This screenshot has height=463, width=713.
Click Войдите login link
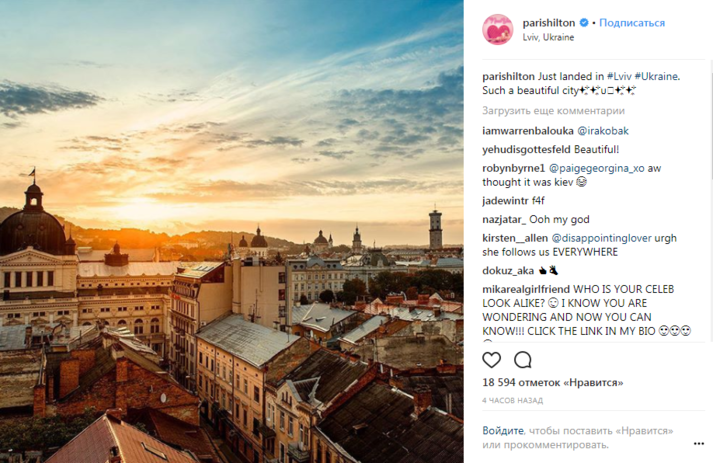[503, 431]
